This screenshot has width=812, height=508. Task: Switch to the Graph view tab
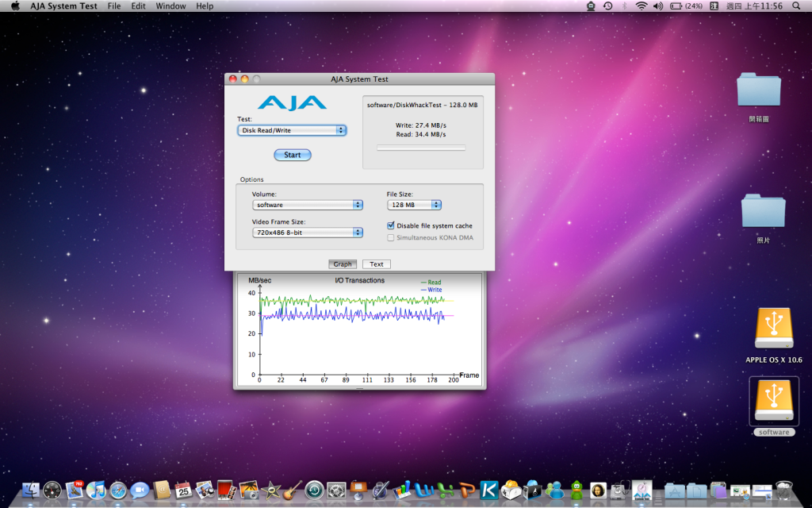point(343,264)
